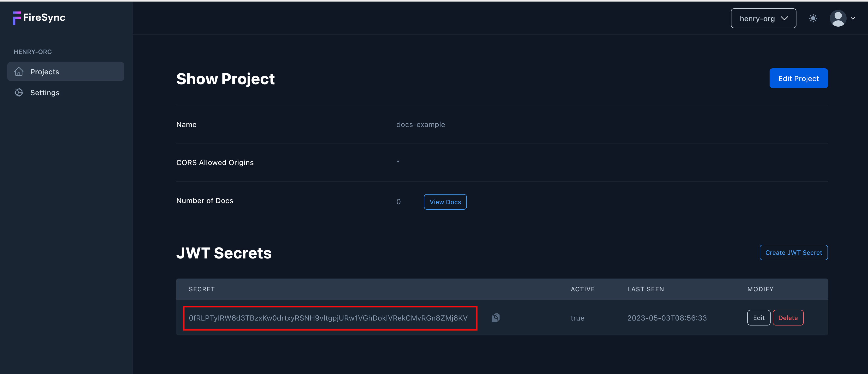Copy the JWT secret using copy icon
The width and height of the screenshot is (868, 374).
[495, 317]
